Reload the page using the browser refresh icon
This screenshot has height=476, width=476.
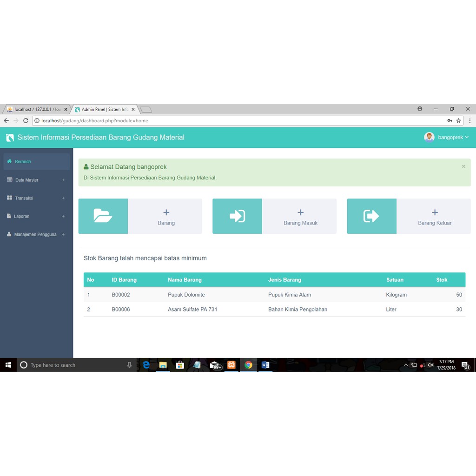26,121
